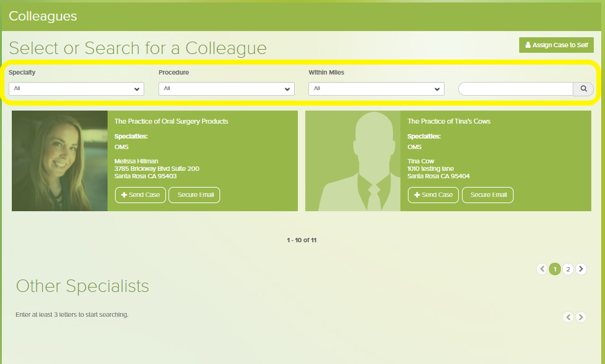
Task: Send Secure Email to Melissa Hillman
Action: coord(195,195)
